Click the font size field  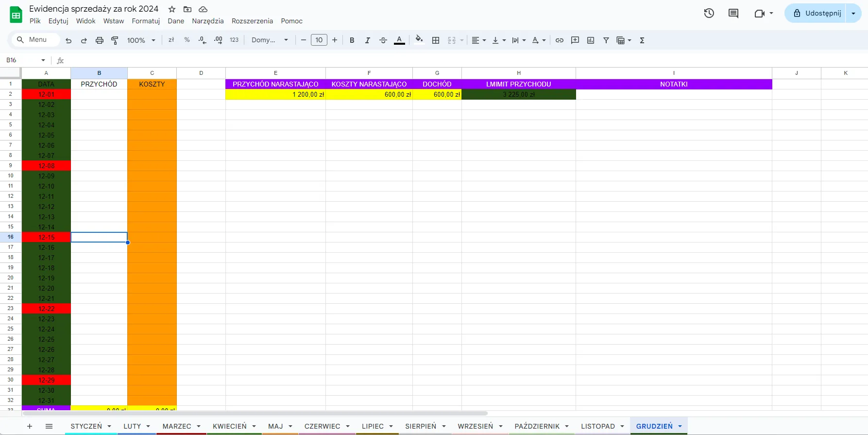pos(319,40)
